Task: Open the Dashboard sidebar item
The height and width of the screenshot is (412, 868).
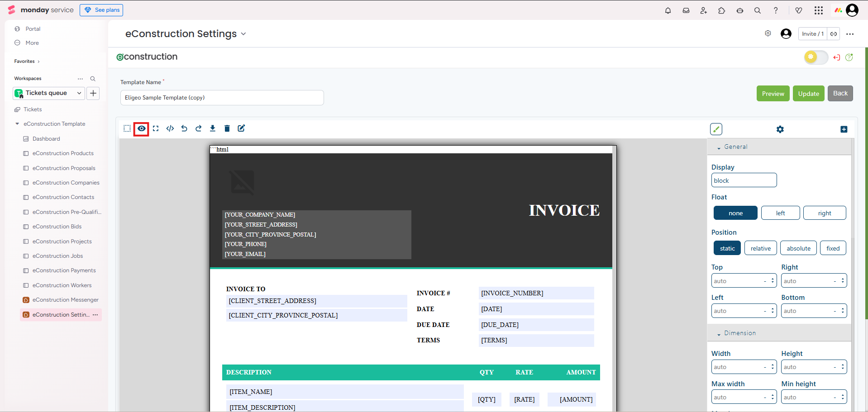Action: 46,139
